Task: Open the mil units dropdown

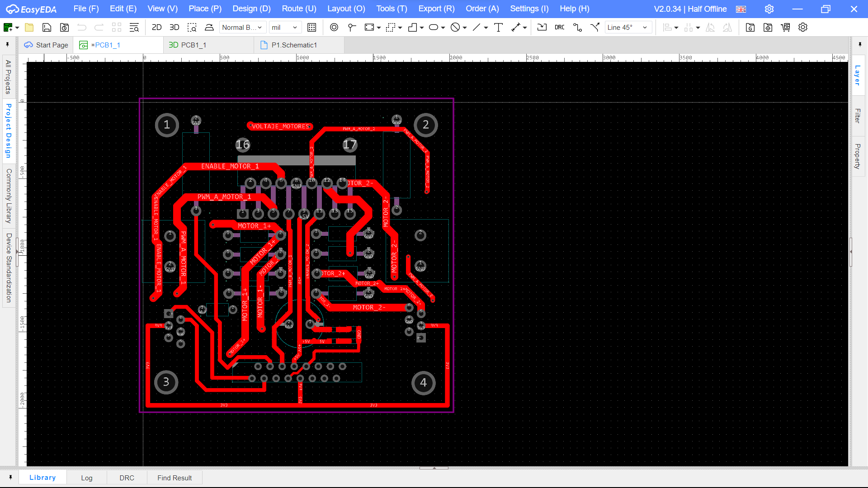Action: 285,28
